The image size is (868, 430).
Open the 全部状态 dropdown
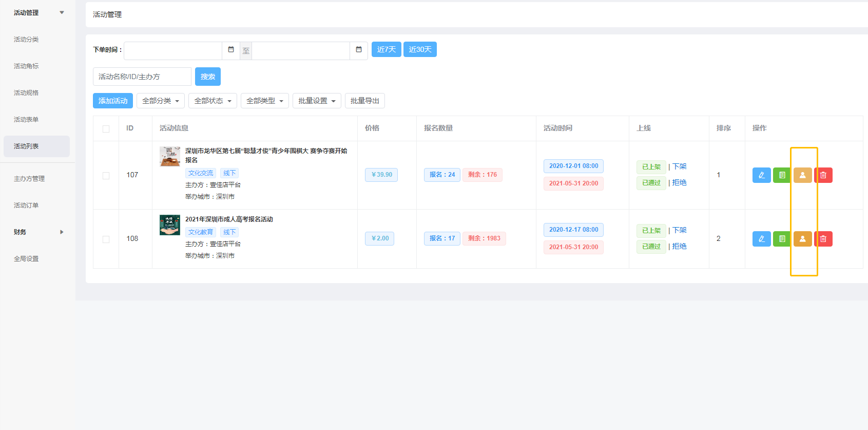point(213,101)
